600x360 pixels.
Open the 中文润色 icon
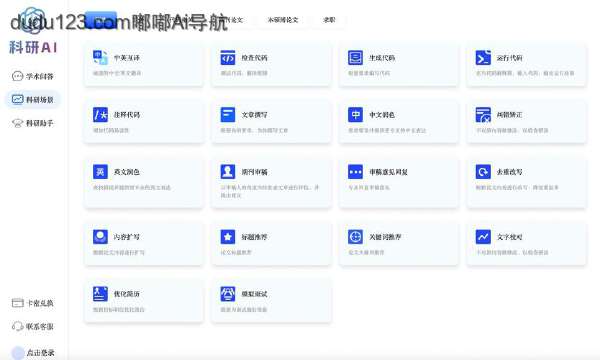click(x=355, y=114)
